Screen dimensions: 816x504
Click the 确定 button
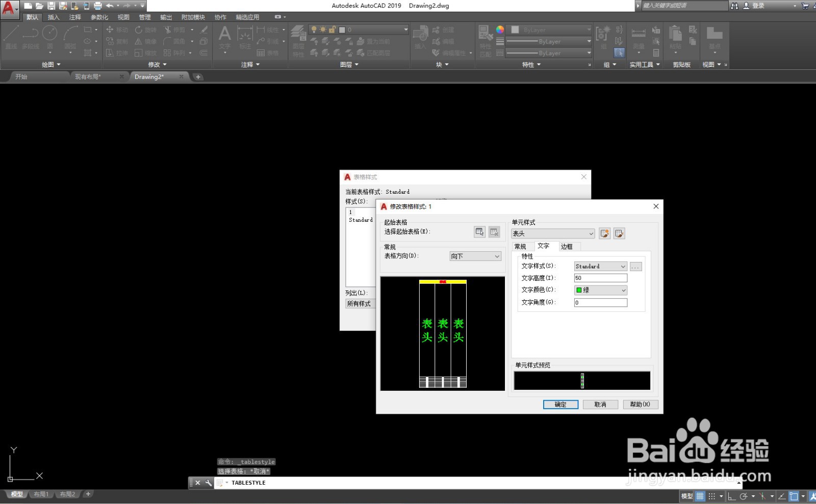[x=560, y=405]
